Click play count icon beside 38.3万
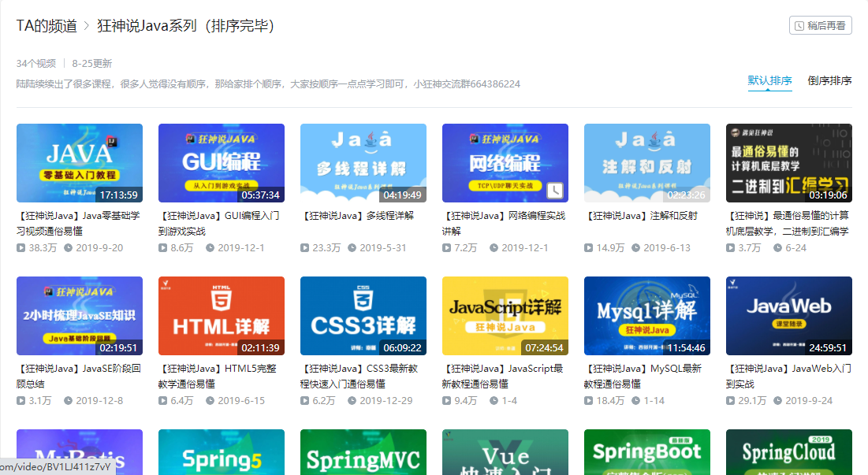 [21, 247]
